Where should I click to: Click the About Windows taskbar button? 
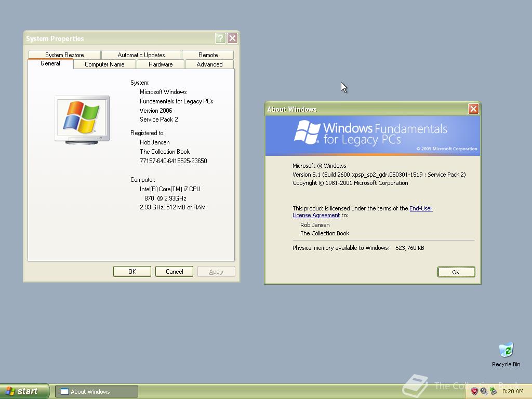coord(96,392)
